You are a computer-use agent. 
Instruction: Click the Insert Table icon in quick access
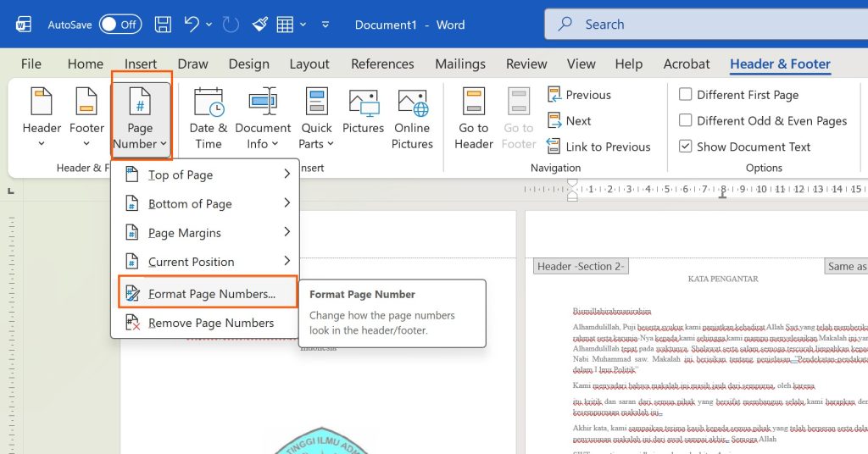(285, 25)
